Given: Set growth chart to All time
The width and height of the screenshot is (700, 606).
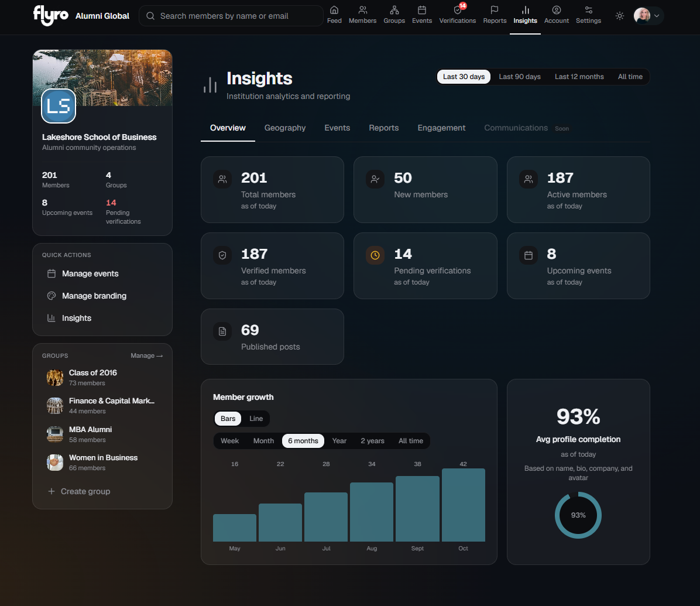Looking at the screenshot, I should [x=411, y=441].
